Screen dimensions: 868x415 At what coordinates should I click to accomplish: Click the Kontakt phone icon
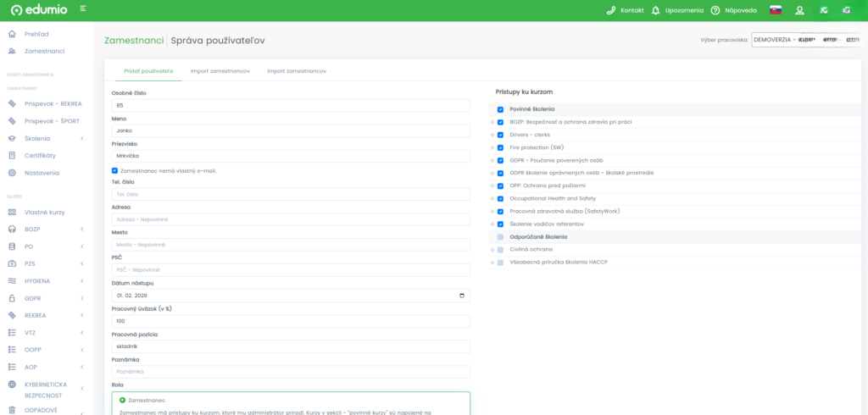point(611,10)
